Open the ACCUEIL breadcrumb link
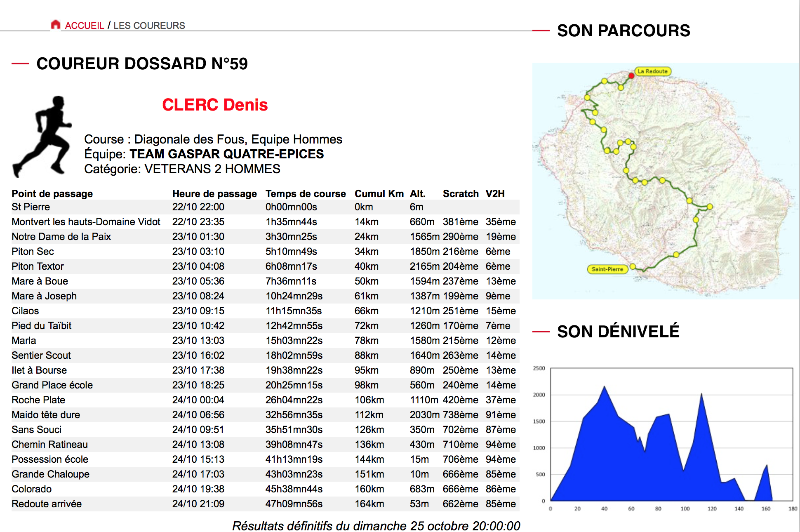Screen dimensions: 800x532 pyautogui.click(x=85, y=26)
